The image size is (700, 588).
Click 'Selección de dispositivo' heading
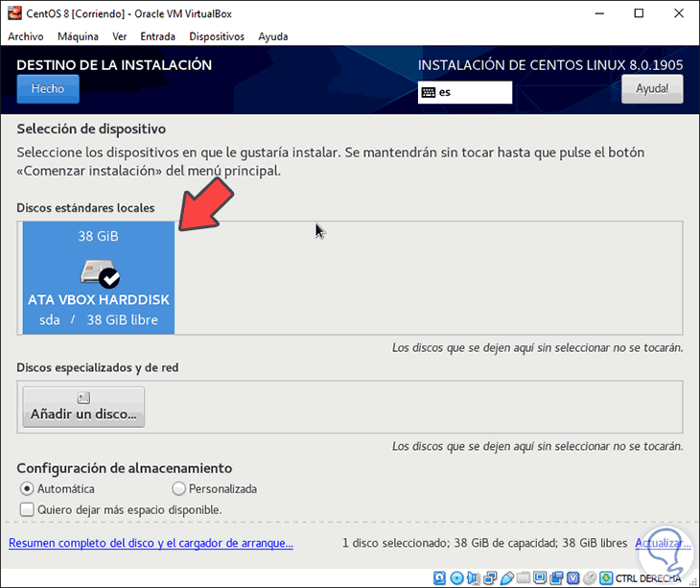[91, 129]
